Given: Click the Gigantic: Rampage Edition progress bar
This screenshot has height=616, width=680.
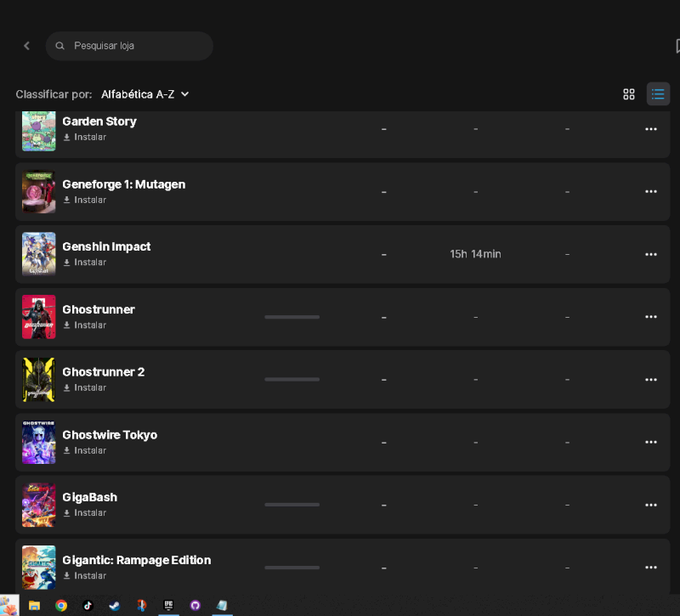Looking at the screenshot, I should [292, 568].
